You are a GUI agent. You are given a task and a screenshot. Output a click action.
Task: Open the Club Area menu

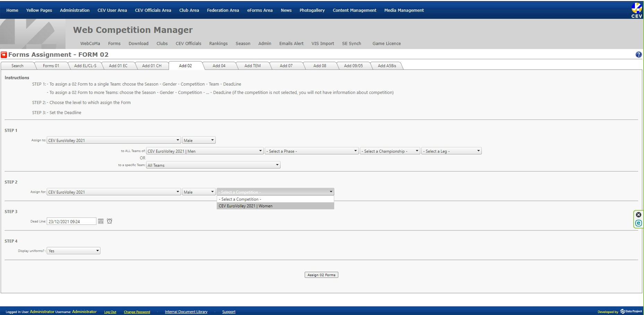(x=189, y=10)
